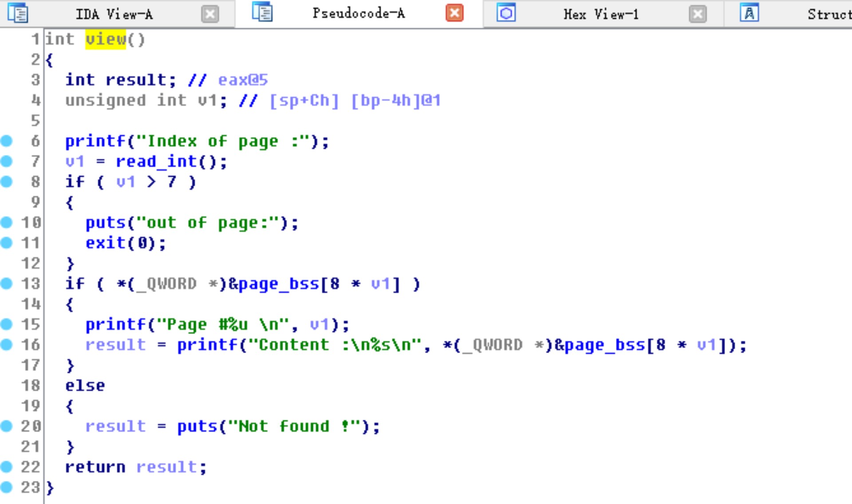Click the Hex View-1 tab icon

pyautogui.click(x=506, y=13)
